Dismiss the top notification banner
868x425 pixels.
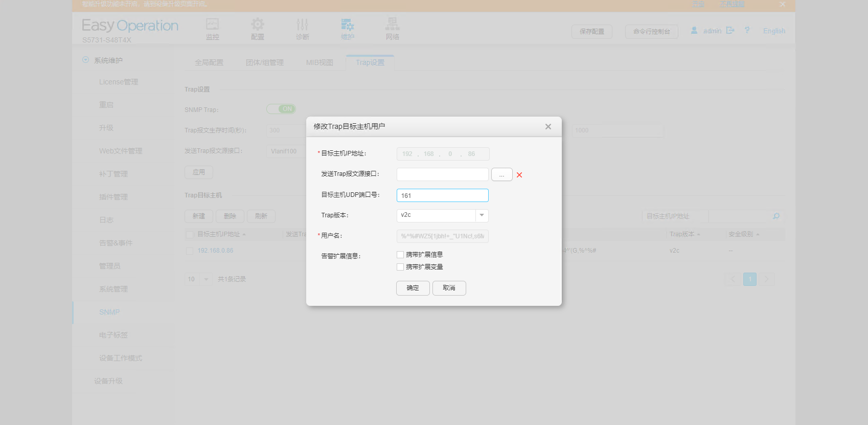(x=782, y=4)
